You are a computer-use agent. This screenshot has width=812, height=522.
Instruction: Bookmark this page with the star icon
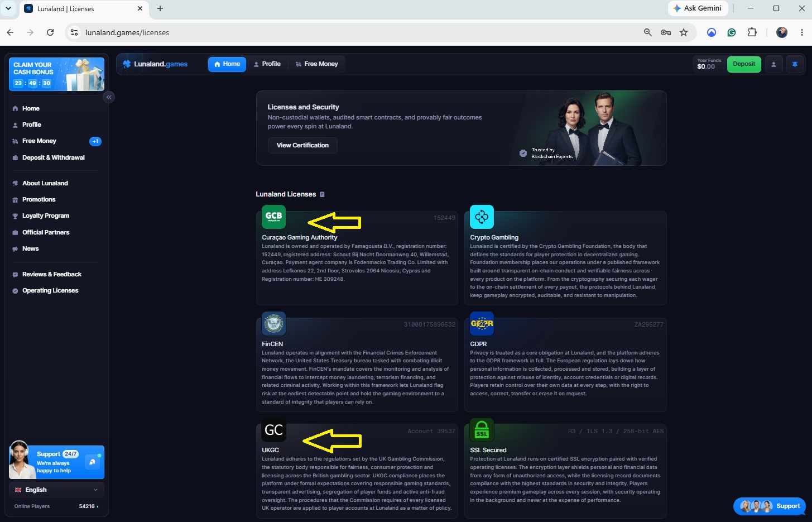coord(684,32)
